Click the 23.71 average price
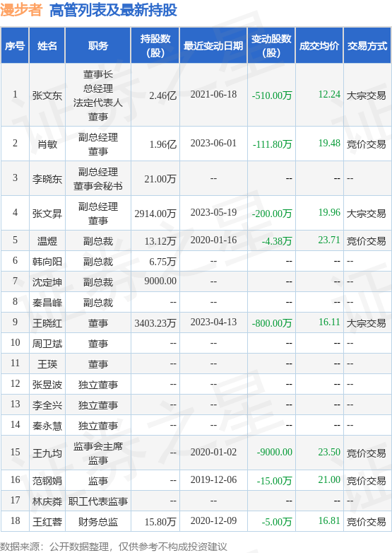 [329, 240]
